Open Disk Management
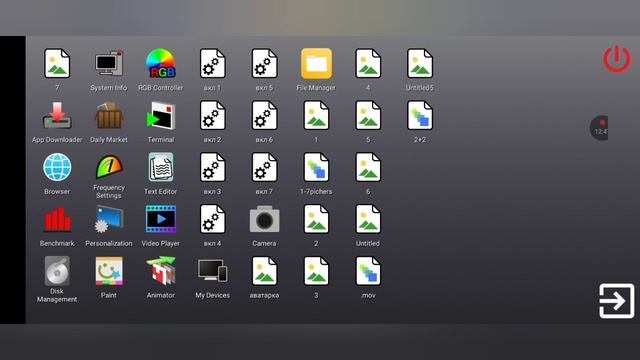Image resolution: width=640 pixels, height=360 pixels. coord(57,271)
